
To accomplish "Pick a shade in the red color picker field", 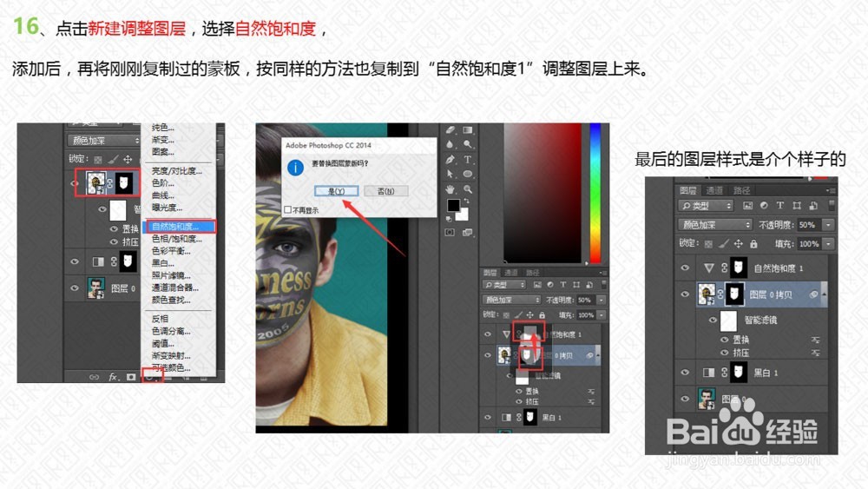I will 542,193.
